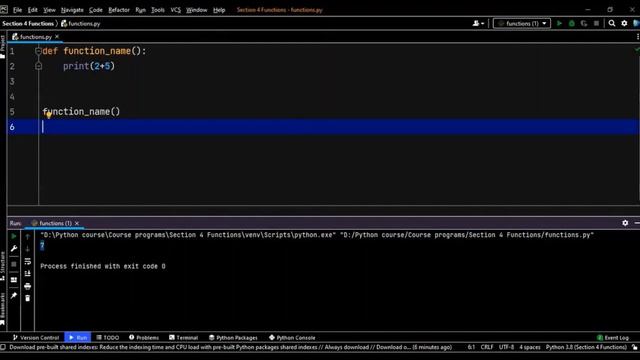Open the Problems tool window
640x360 pixels.
[x=144, y=338]
